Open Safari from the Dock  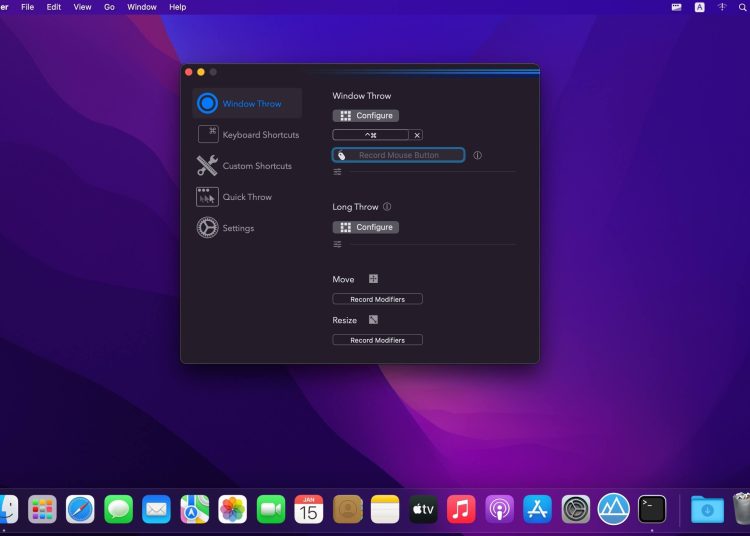click(80, 509)
